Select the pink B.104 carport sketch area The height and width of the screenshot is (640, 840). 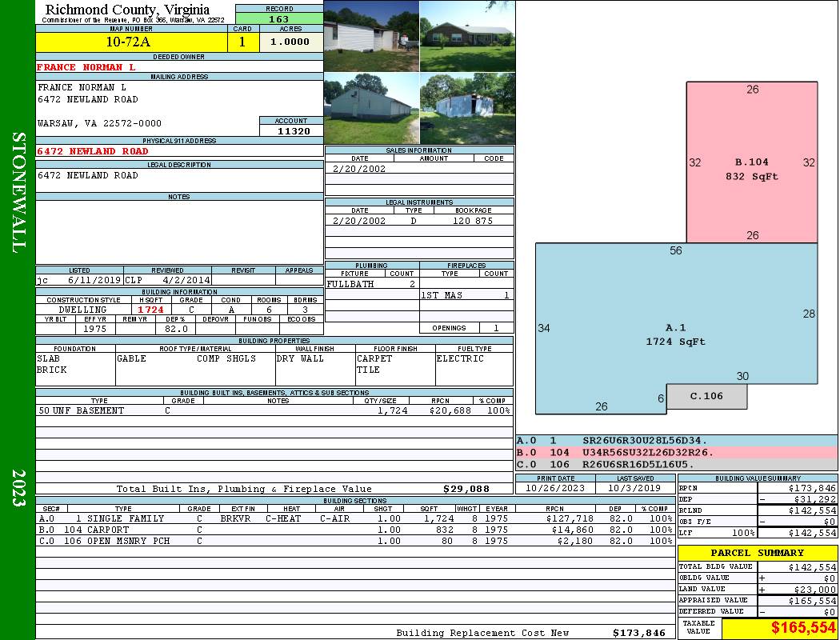[752, 162]
